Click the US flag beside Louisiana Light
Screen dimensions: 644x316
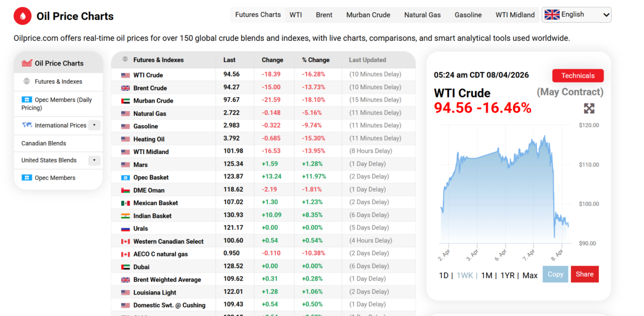click(x=125, y=292)
